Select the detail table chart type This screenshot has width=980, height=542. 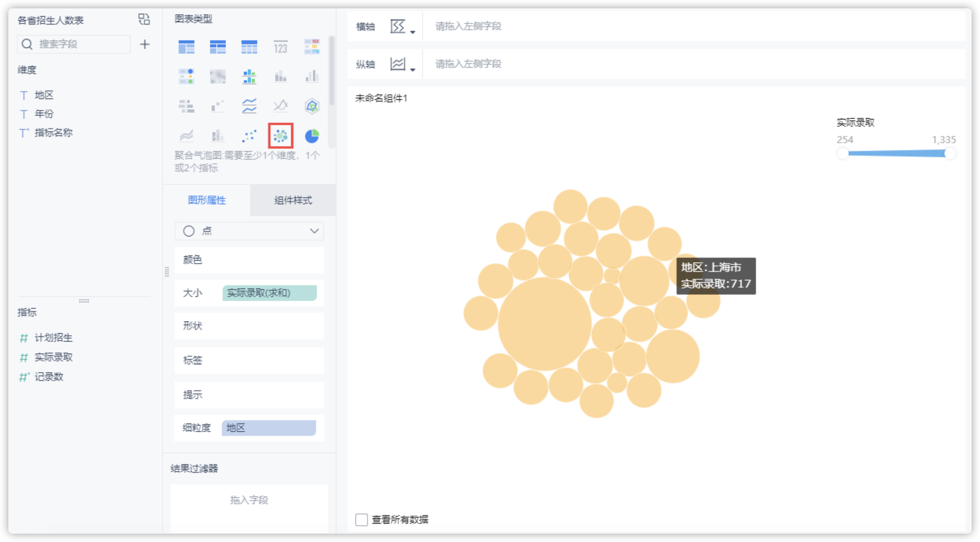click(x=249, y=47)
